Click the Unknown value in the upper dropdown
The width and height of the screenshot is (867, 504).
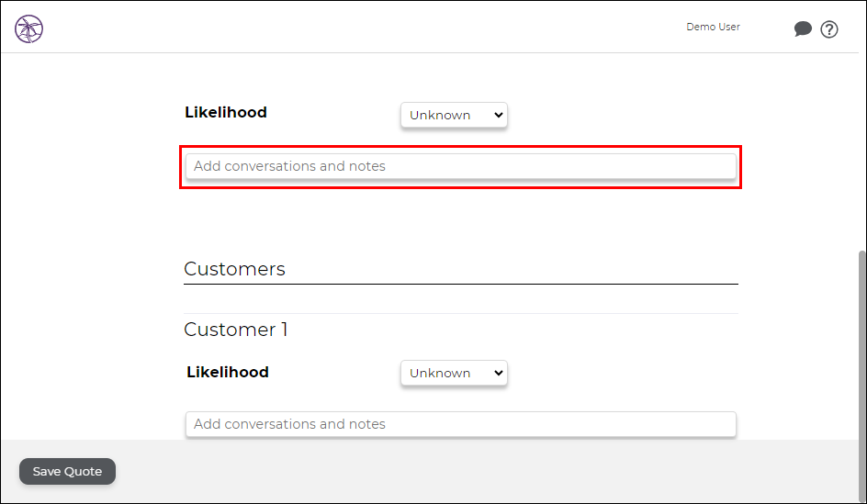[x=440, y=115]
